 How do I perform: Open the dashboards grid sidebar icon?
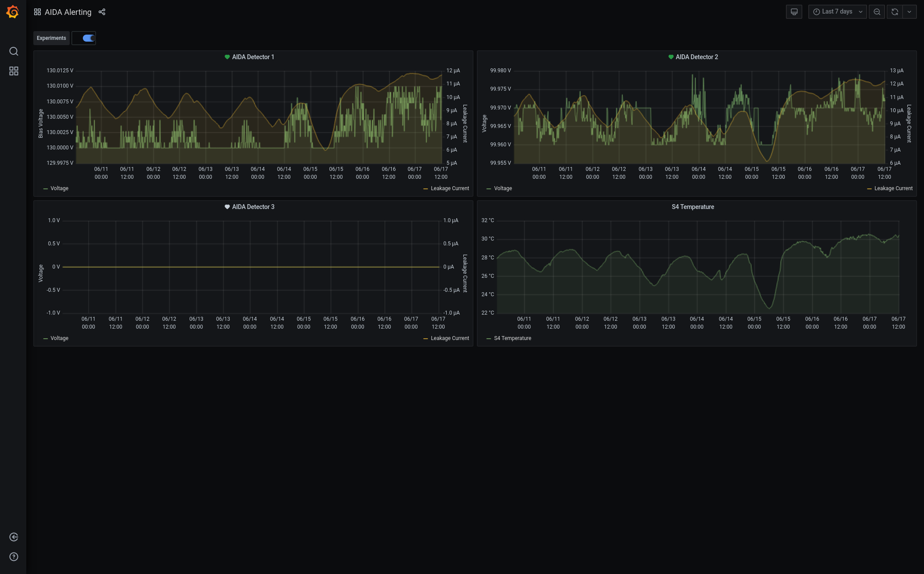click(x=14, y=71)
